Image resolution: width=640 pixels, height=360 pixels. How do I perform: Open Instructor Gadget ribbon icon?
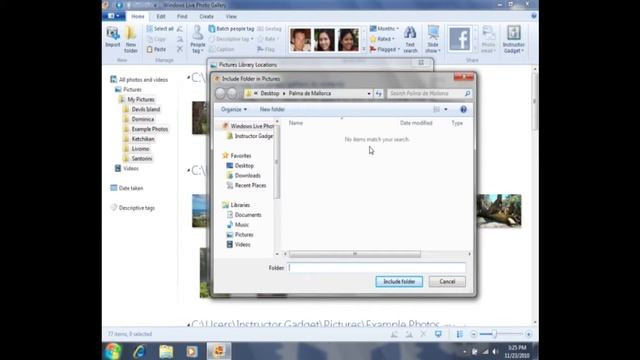pos(513,40)
